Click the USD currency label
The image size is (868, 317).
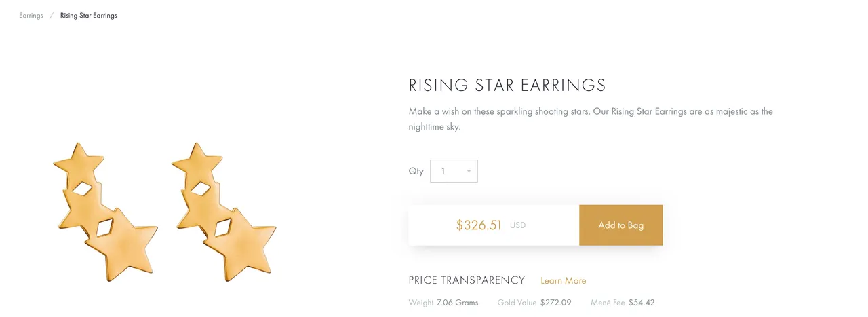[x=517, y=225]
